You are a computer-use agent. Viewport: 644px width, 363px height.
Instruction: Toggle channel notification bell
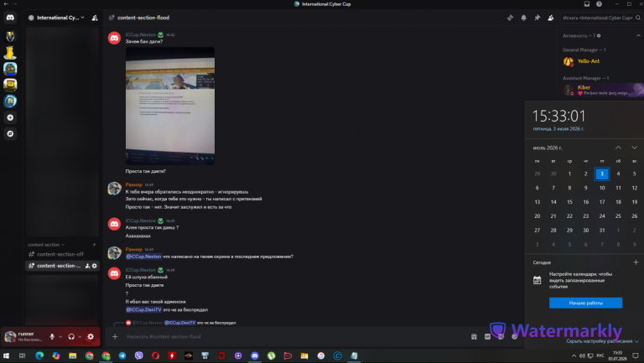(x=523, y=18)
